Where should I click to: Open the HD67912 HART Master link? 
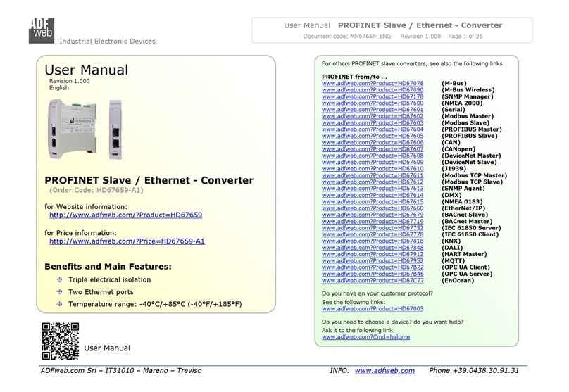point(373,254)
